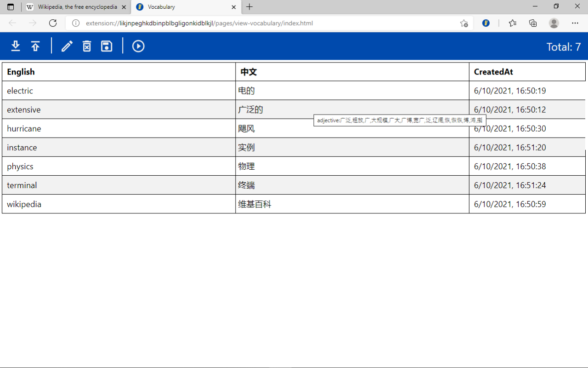588x368 pixels.
Task: Open the Favorites list icon
Action: [513, 23]
